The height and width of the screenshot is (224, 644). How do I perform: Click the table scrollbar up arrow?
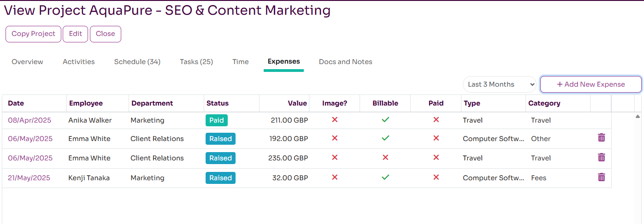tap(638, 117)
